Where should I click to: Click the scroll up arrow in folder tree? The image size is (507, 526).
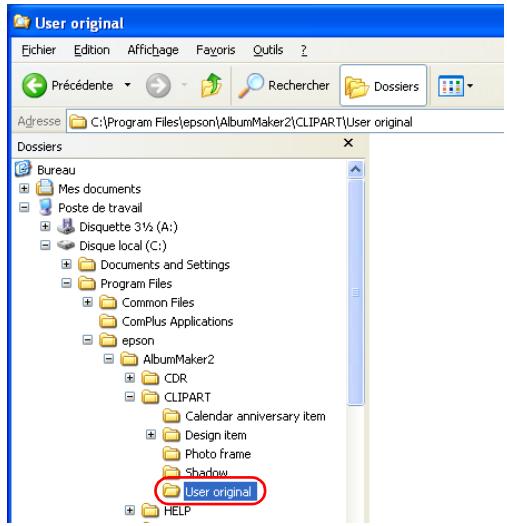(356, 169)
